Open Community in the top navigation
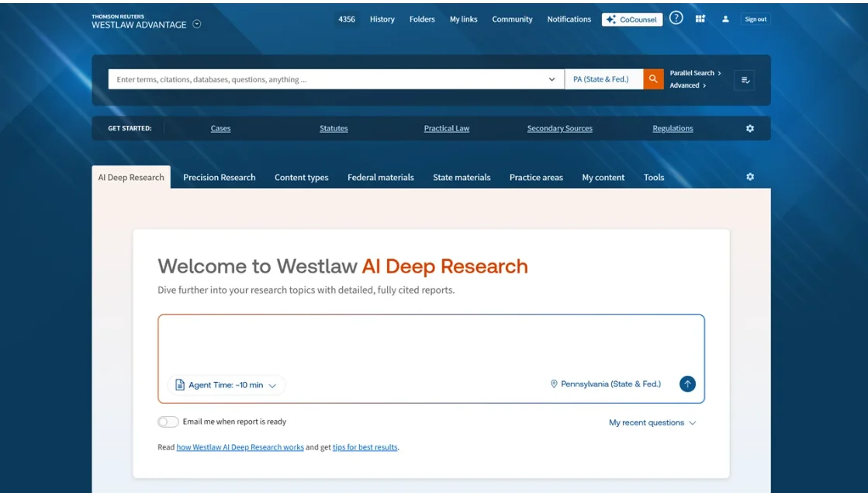Viewport: 868px width, 493px height. tap(512, 19)
